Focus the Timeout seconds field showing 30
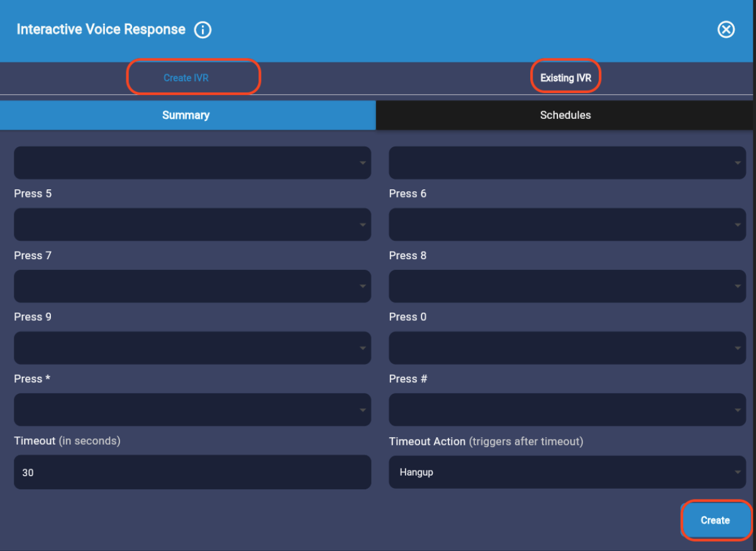Image resolution: width=756 pixels, height=551 pixels. click(192, 472)
